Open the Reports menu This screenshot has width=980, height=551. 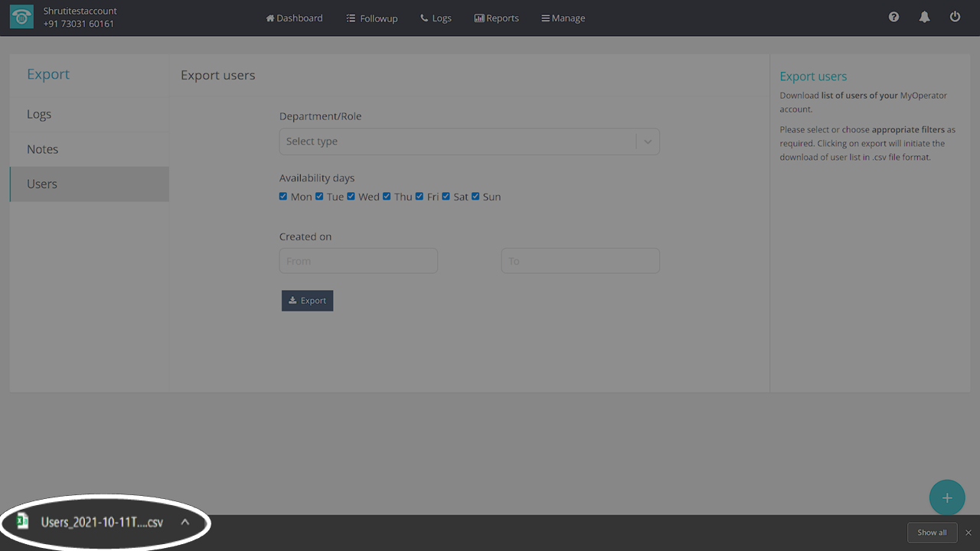coord(496,18)
